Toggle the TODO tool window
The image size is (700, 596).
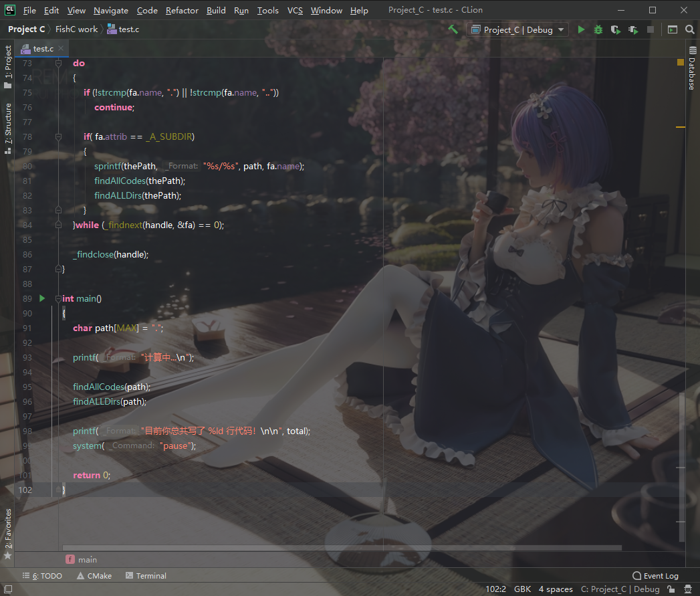tap(42, 576)
